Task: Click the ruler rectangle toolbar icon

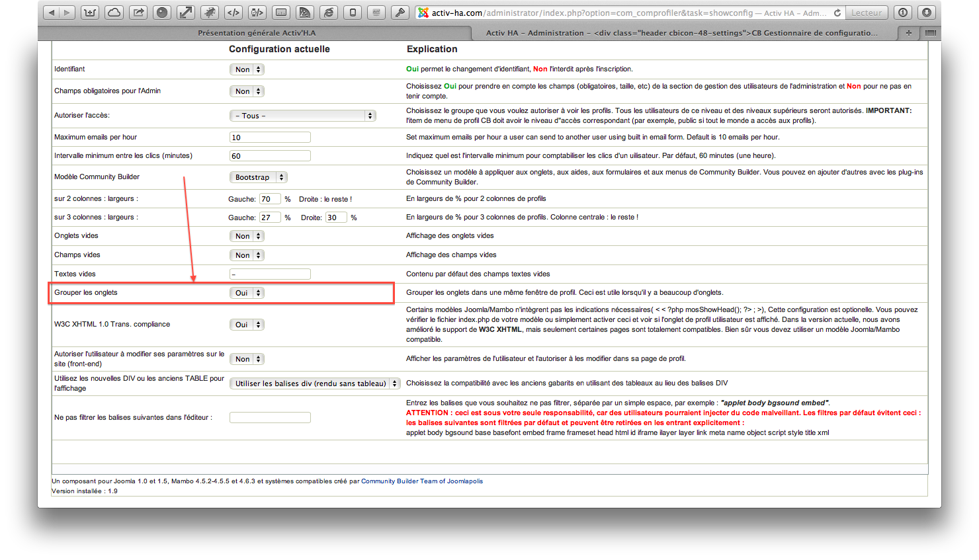Action: tap(281, 13)
